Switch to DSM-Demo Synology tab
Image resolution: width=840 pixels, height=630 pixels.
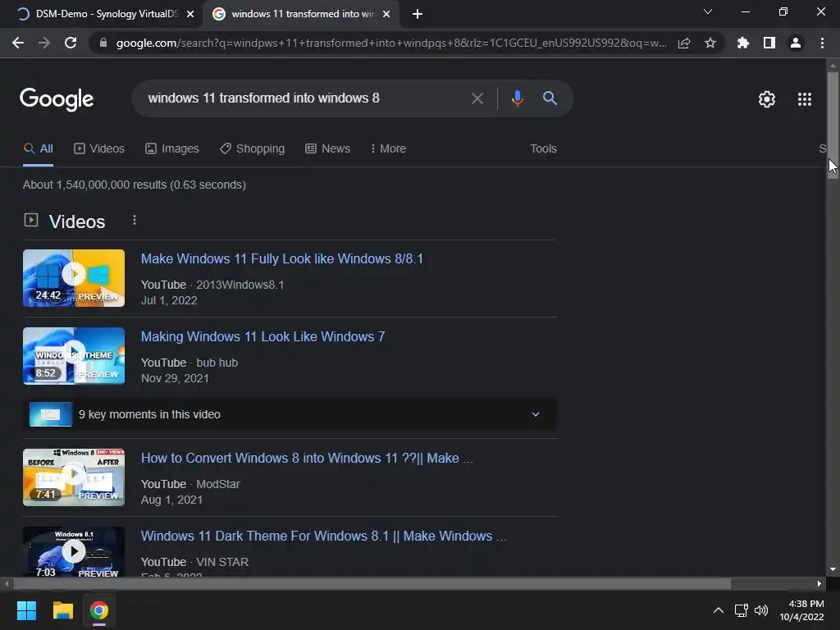(101, 15)
